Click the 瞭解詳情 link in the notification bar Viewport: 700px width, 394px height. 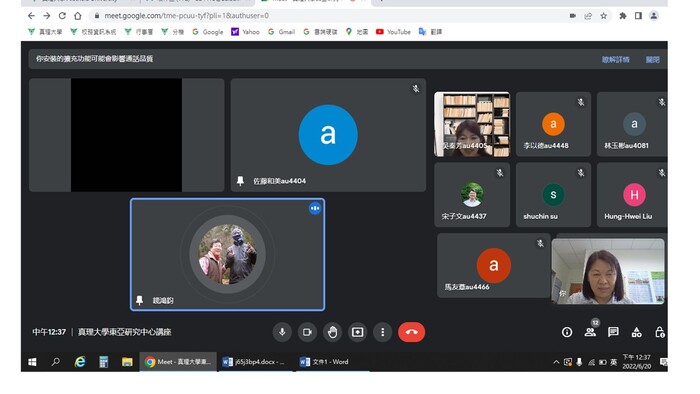coord(615,59)
